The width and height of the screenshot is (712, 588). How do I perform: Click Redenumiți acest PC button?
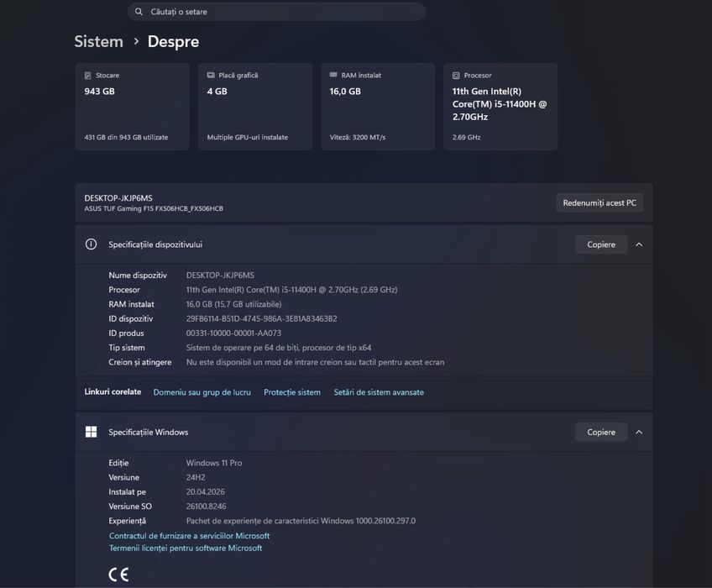(x=599, y=202)
